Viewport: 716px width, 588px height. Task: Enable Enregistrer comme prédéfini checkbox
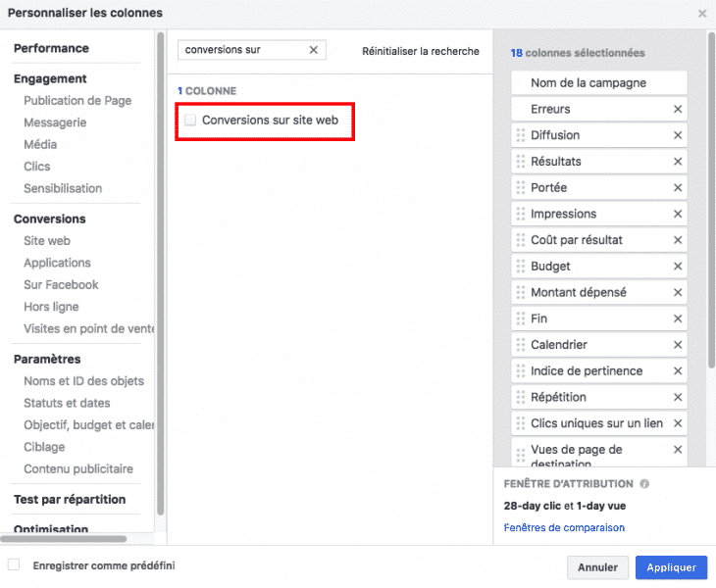(x=14, y=565)
